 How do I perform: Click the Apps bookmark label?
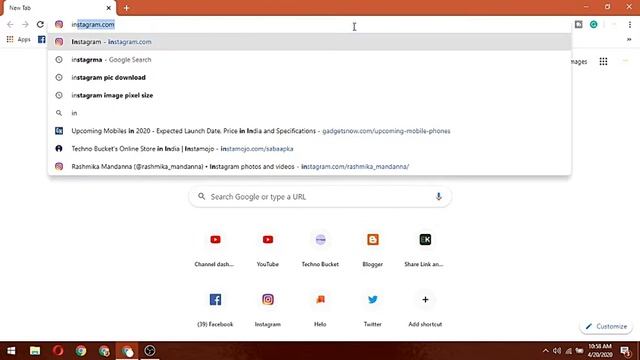click(24, 40)
